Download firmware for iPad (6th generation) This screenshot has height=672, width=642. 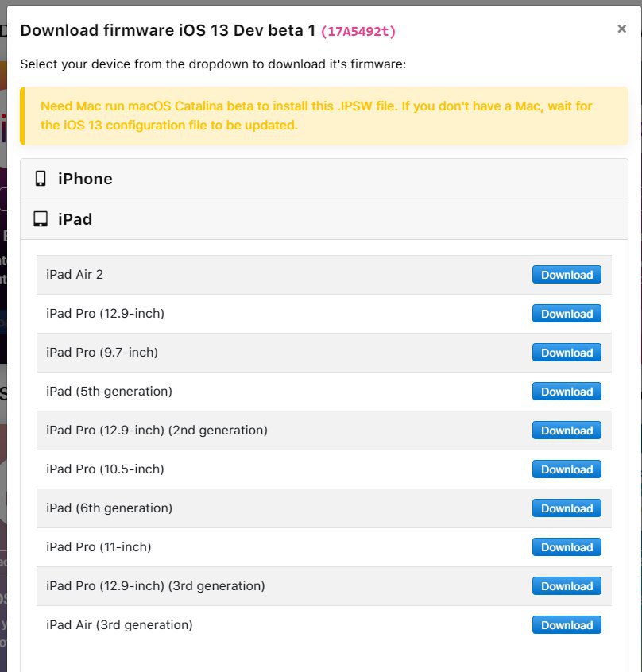point(567,508)
